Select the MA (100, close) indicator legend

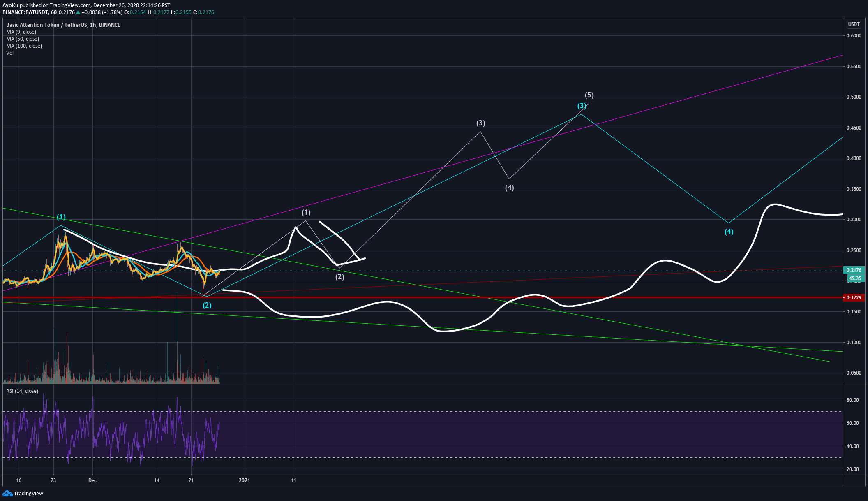(x=24, y=46)
